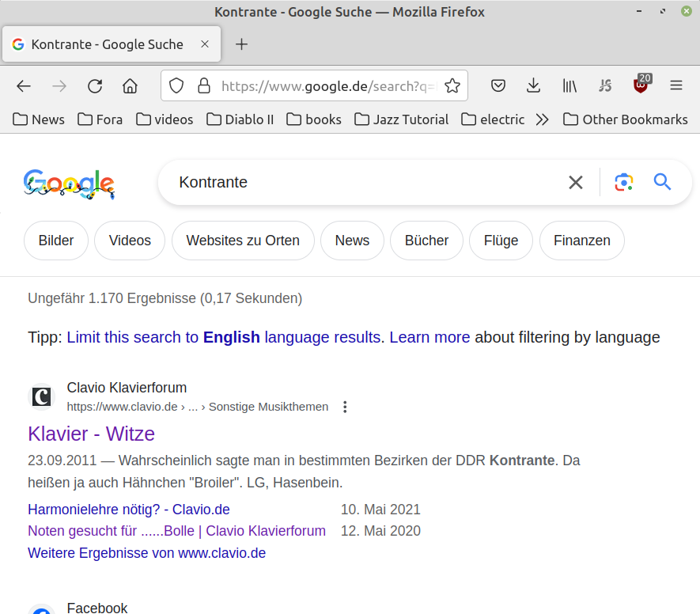This screenshot has width=700, height=614.
Task: Open the downloads panel
Action: [x=533, y=85]
